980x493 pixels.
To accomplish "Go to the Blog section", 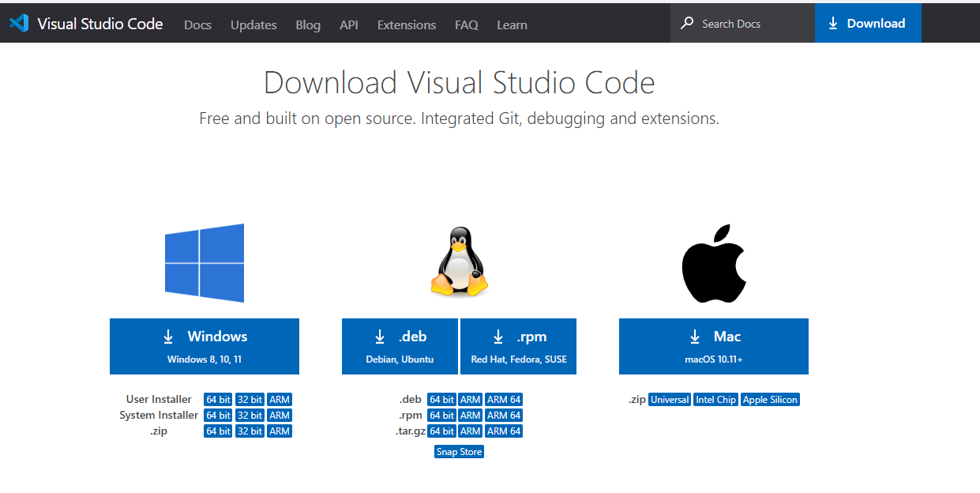I will coord(308,24).
